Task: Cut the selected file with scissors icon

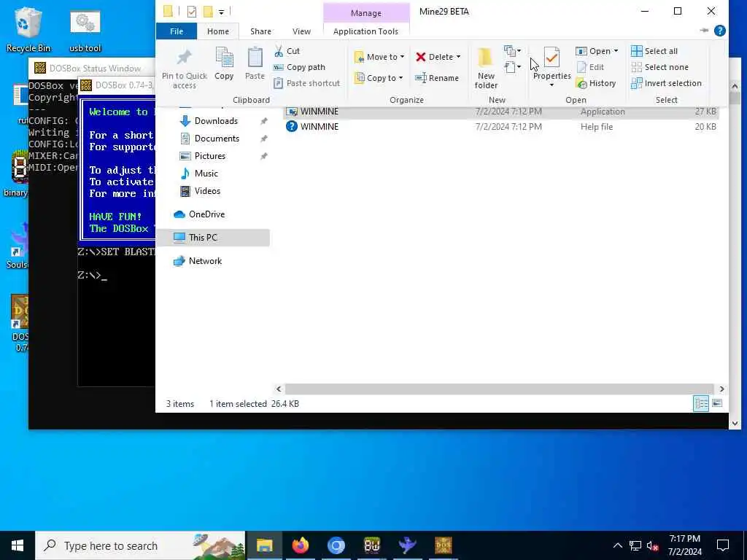Action: click(287, 51)
